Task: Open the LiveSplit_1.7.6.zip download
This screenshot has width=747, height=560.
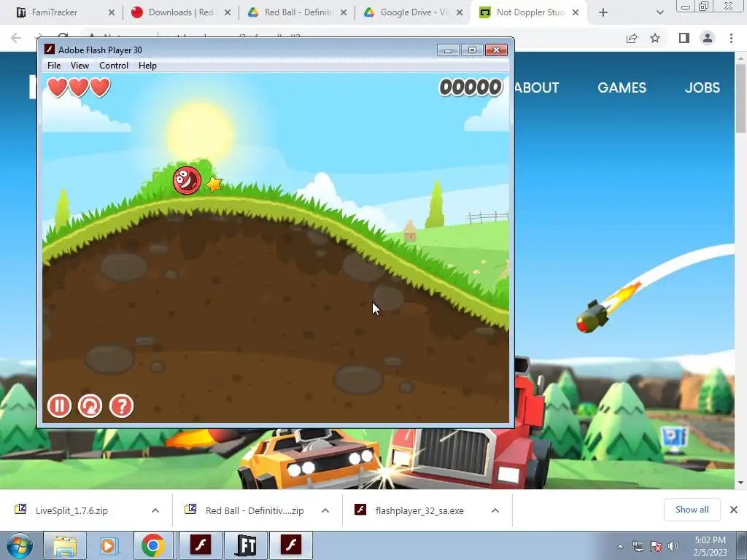Action: [x=71, y=510]
